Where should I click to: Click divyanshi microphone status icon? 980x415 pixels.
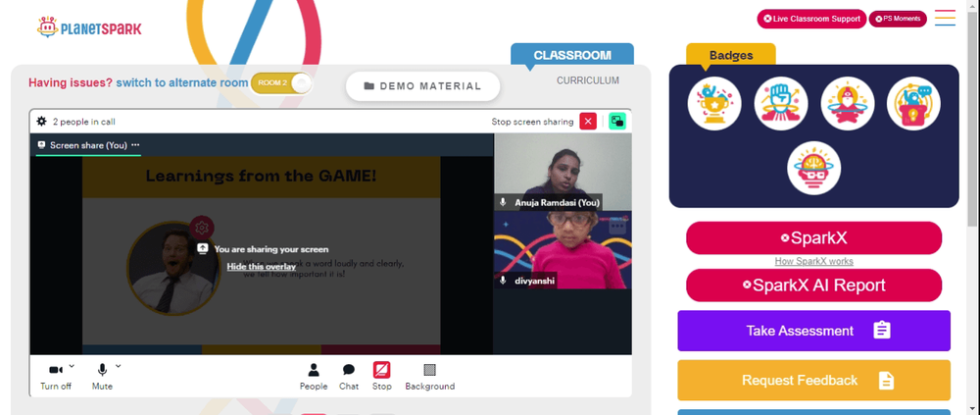click(x=503, y=281)
